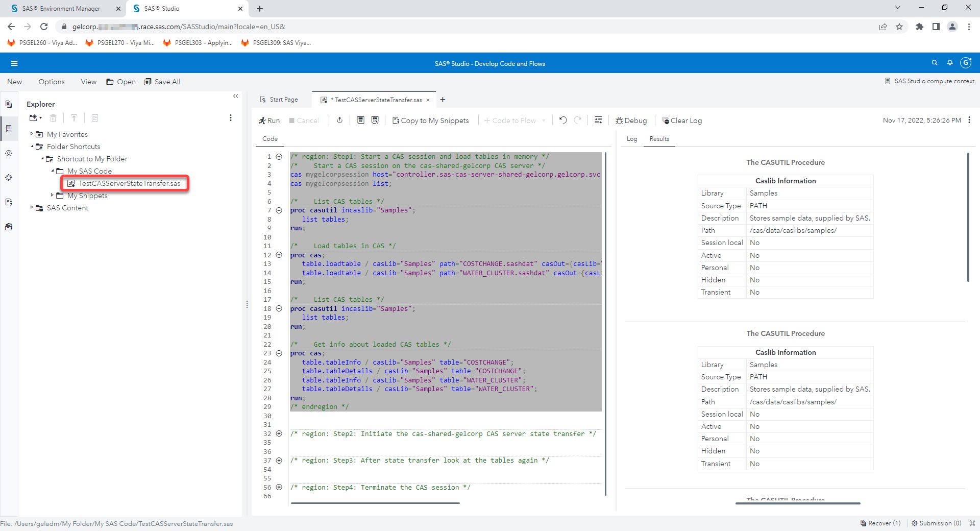Image resolution: width=980 pixels, height=531 pixels.
Task: Collapse the Folder Shortcuts node
Action: tap(32, 146)
